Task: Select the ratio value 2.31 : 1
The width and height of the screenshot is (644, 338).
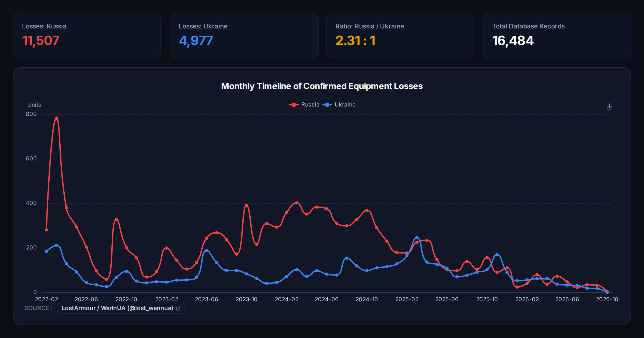Action: (356, 41)
